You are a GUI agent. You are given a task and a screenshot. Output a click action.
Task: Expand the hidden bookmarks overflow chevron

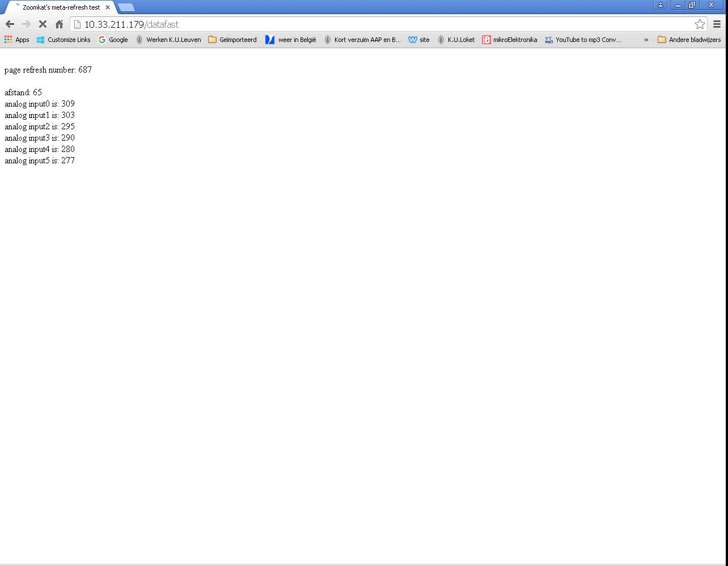tap(646, 40)
